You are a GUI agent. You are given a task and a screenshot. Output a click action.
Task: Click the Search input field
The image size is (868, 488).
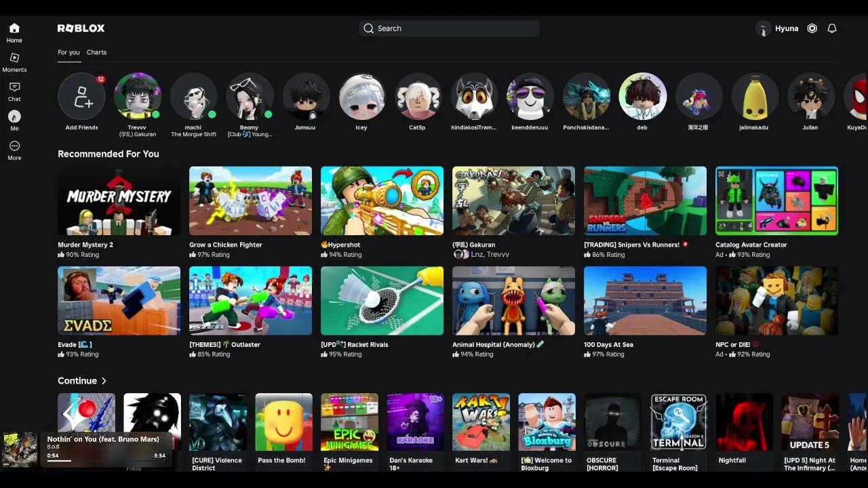pyautogui.click(x=450, y=28)
